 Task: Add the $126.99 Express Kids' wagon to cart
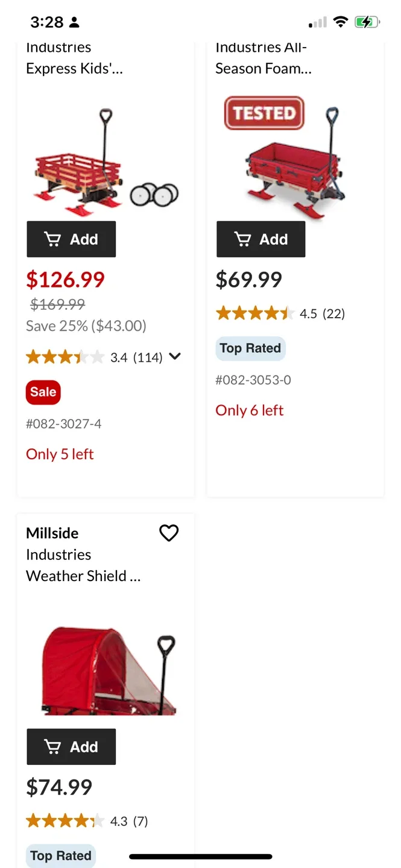[71, 239]
